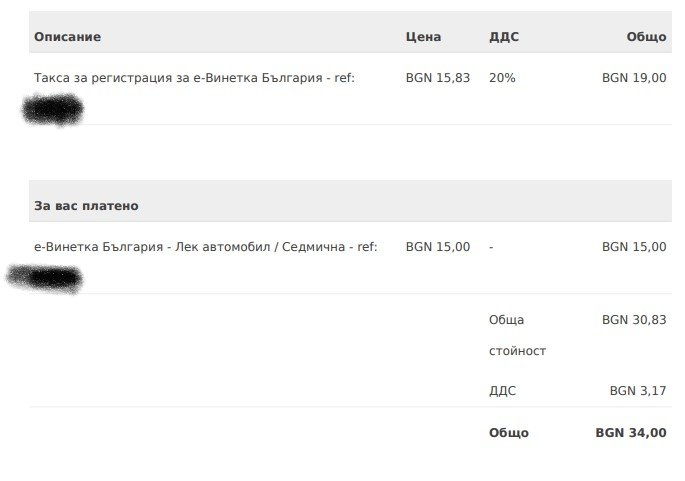Screen dimensions: 685x481
Task: Click BGN 15,00 in the Общо column
Action: click(x=634, y=247)
